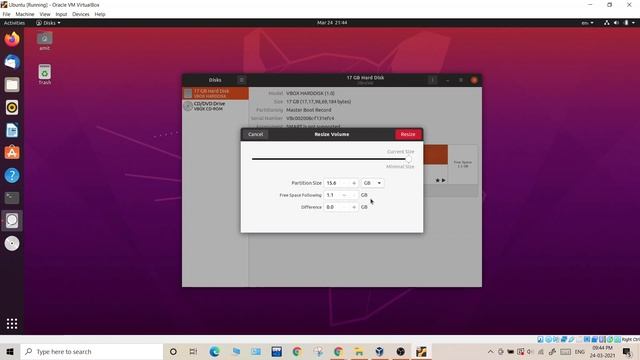This screenshot has width=640, height=360.
Task: Open VirtualBox Input menu
Action: (61, 14)
